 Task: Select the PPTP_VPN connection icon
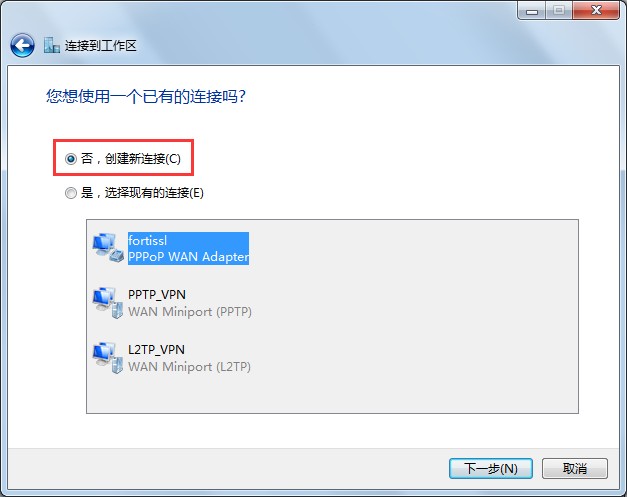coord(108,303)
